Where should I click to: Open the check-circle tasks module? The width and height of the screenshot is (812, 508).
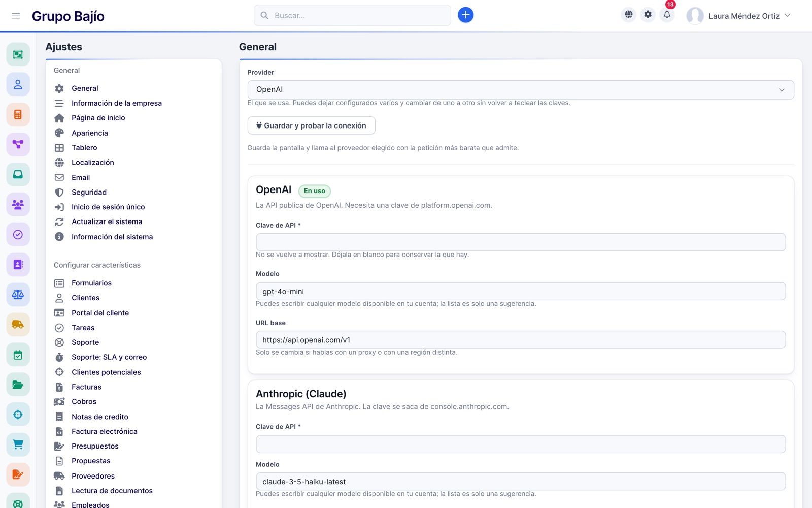click(18, 234)
